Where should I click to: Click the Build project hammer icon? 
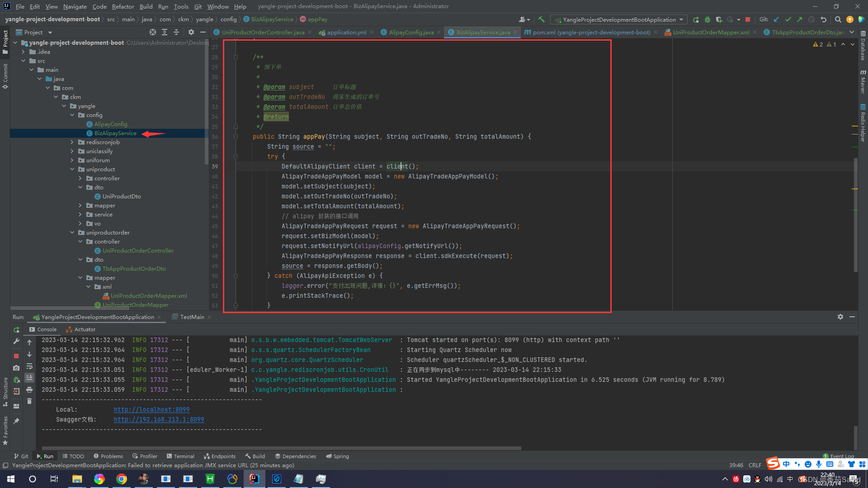541,19
